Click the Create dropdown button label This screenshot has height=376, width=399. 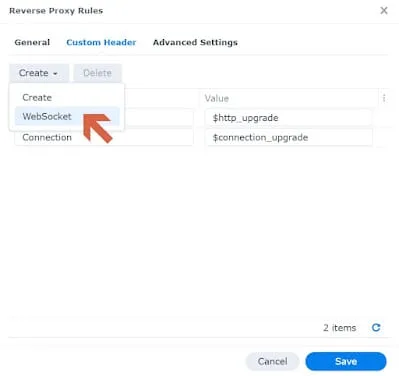coord(34,73)
